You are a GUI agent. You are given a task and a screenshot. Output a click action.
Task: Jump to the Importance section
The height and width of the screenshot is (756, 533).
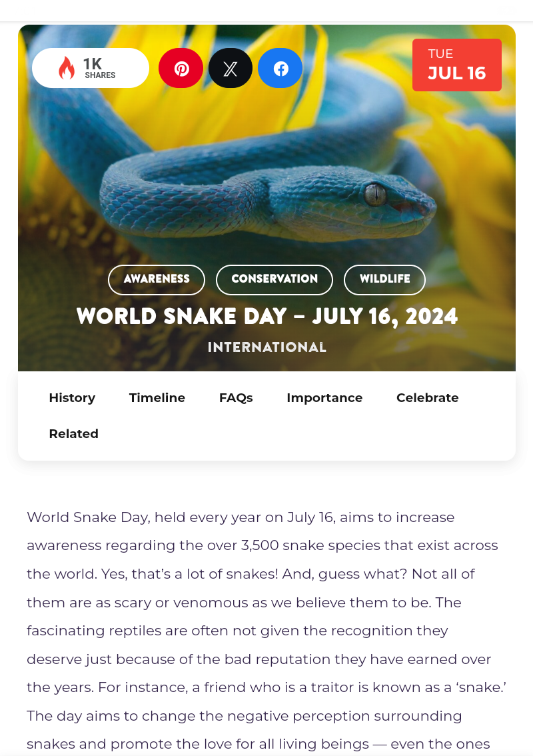[324, 397]
